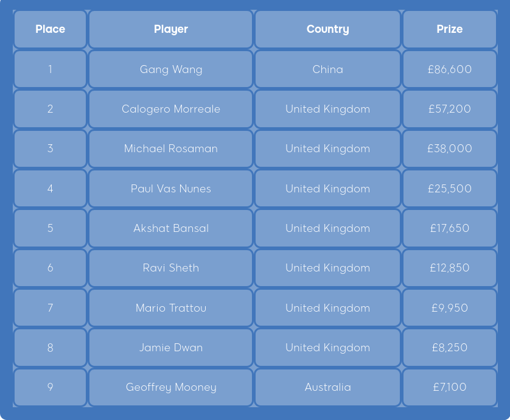510x420 pixels.
Task: Click on Mario Trattou's name
Action: [170, 308]
